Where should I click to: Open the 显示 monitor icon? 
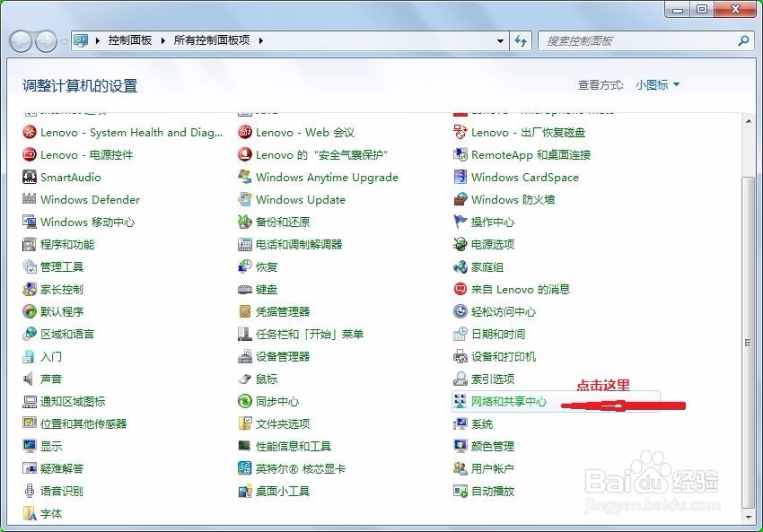click(x=30, y=446)
